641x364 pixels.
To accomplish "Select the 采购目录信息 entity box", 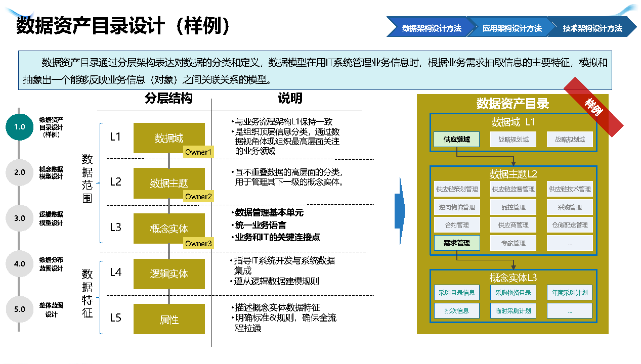I will (x=456, y=293).
